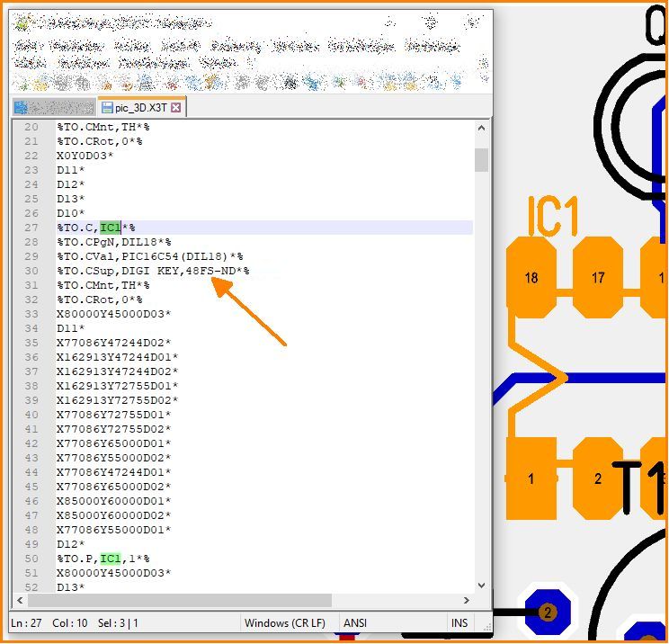Click the horizontal scrollbar right arrow

click(467, 600)
